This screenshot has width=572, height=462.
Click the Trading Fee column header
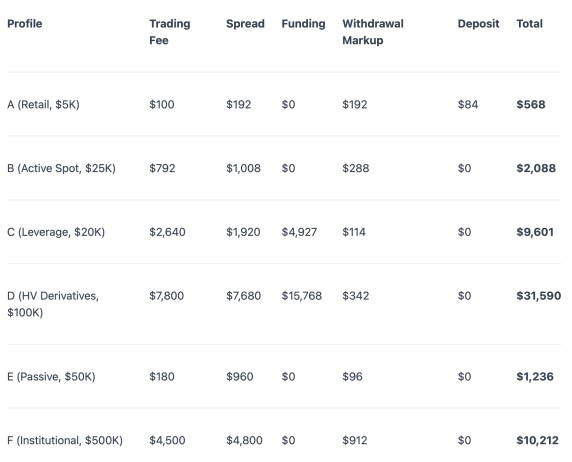click(x=170, y=32)
